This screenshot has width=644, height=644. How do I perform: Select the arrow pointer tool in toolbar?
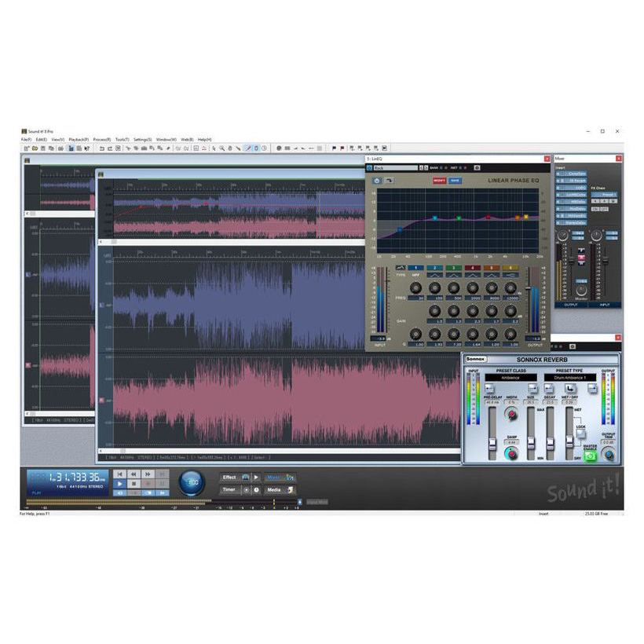coord(214,148)
